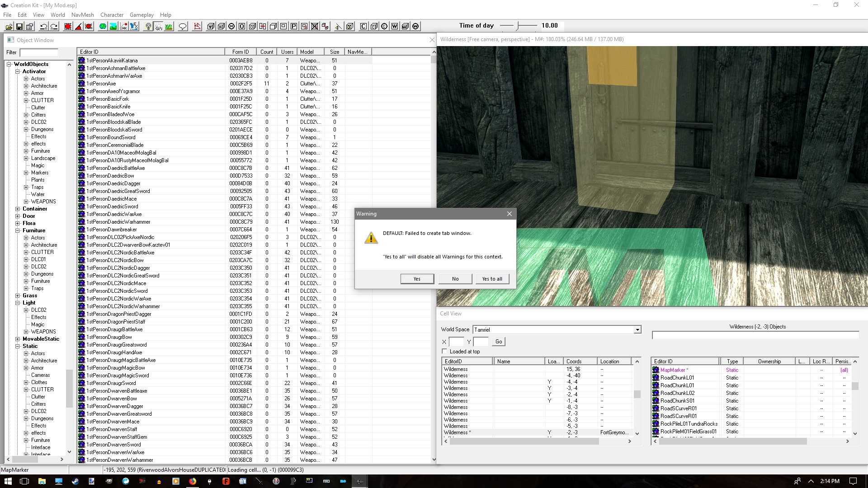Toggle the lightbulb lighting icon
This screenshot has width=868, height=488.
pyautogui.click(x=148, y=27)
